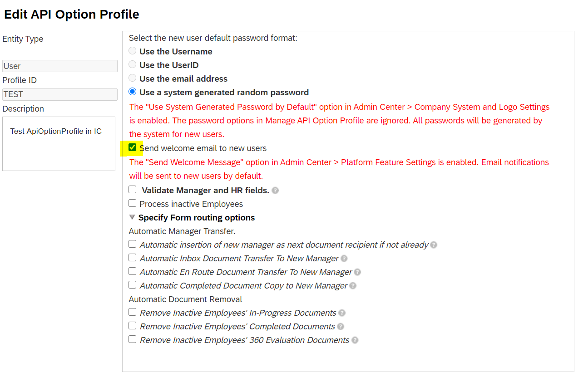Click help icon for Completed Document Copy to New Manager
The height and width of the screenshot is (377, 588).
click(x=353, y=286)
